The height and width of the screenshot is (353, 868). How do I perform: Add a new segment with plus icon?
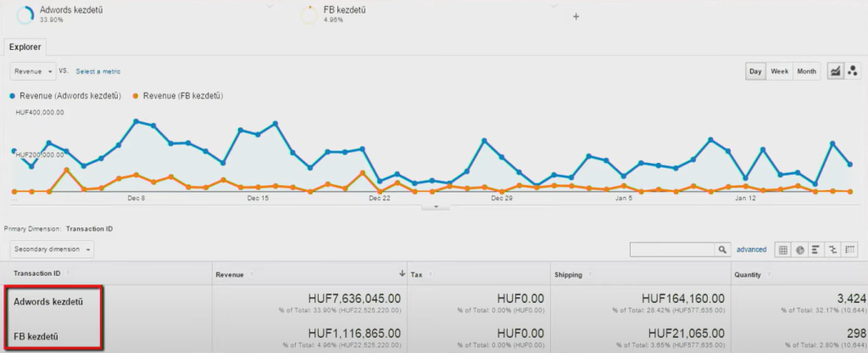(576, 16)
